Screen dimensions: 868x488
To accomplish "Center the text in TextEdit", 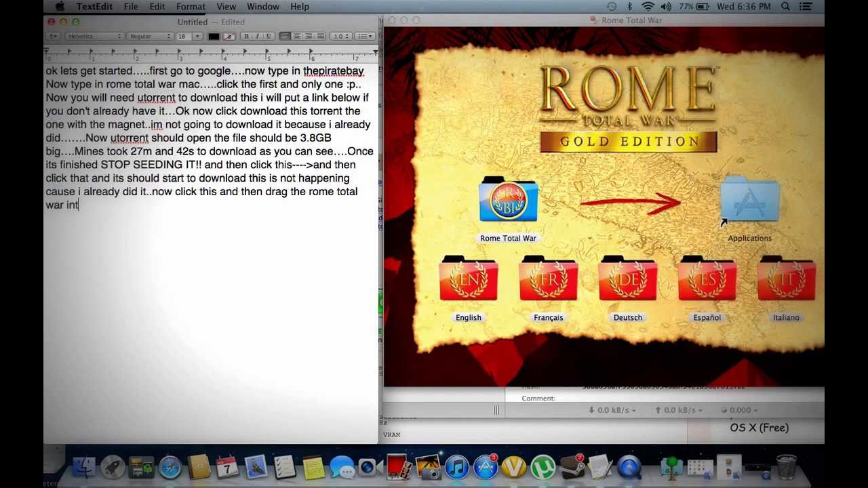I will 297,36.
